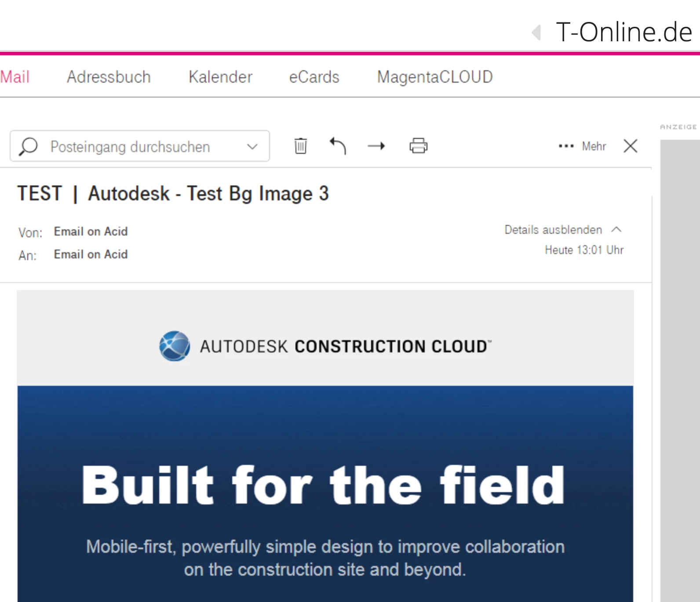Reply to email using curved arrow icon
This screenshot has width=700, height=602.
pos(338,146)
